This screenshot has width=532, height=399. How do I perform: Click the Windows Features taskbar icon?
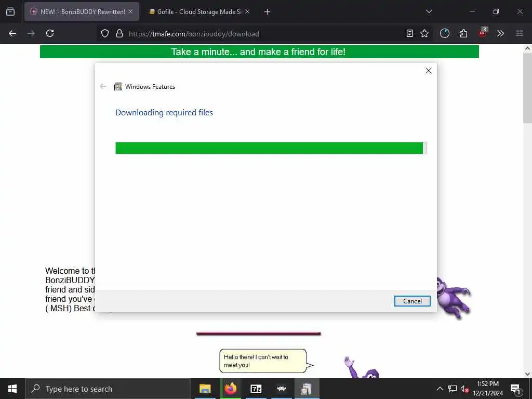click(x=307, y=389)
